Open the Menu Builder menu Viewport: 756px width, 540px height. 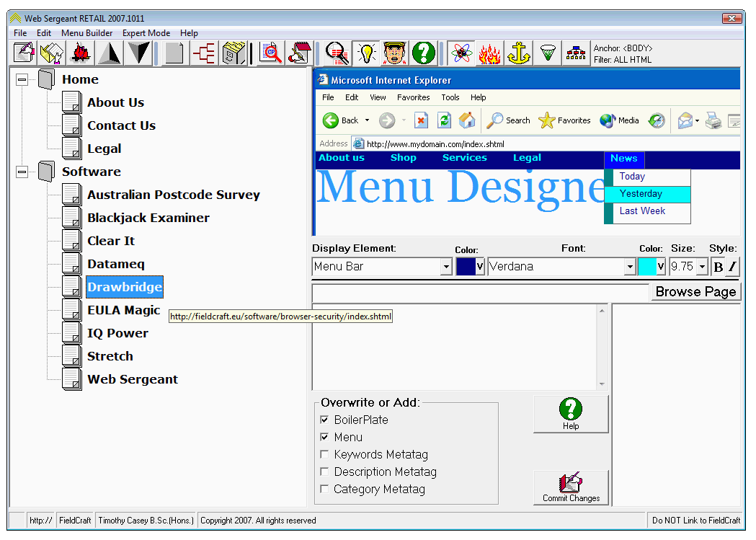(x=86, y=33)
